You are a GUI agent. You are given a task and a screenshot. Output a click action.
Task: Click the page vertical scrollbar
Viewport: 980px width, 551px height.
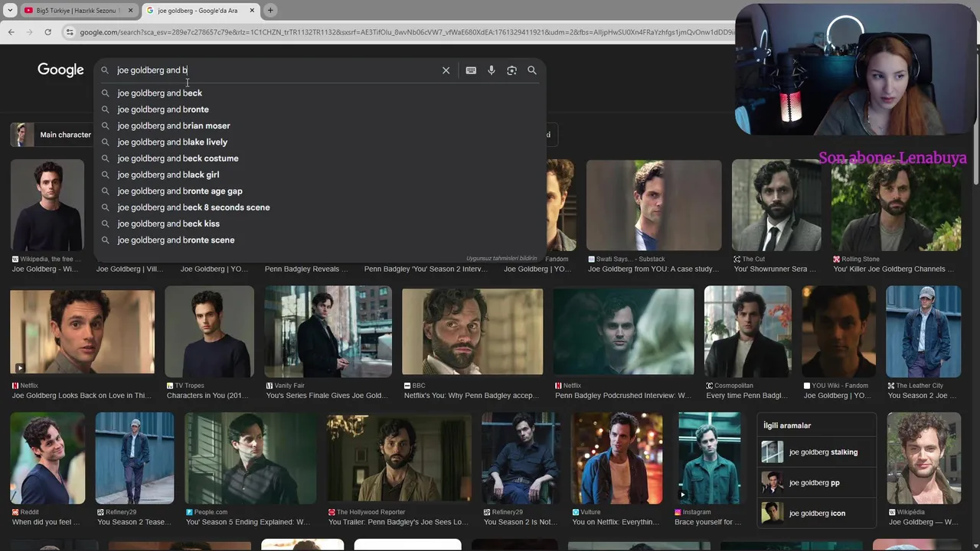[975, 115]
